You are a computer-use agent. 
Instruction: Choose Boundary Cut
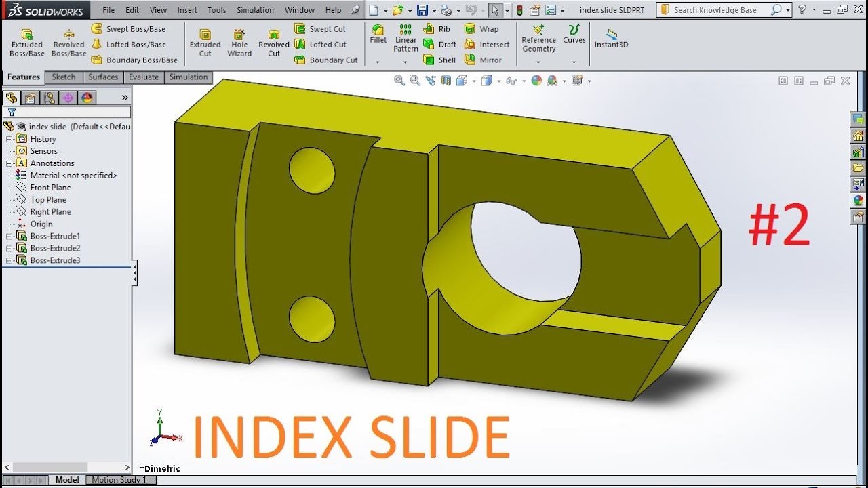click(x=326, y=60)
